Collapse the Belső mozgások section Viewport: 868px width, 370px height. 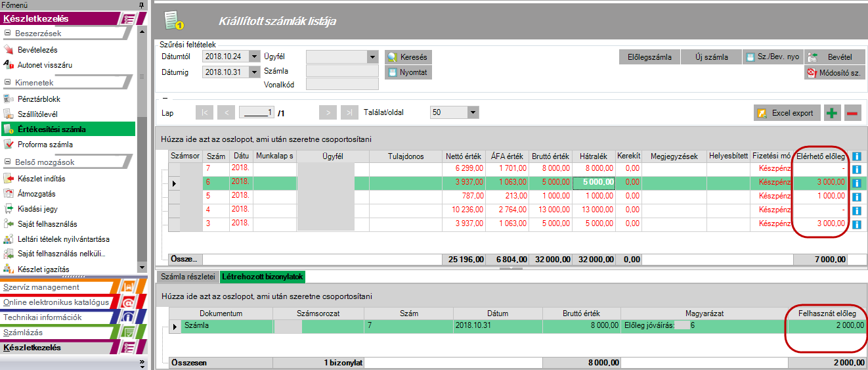pos(8,162)
